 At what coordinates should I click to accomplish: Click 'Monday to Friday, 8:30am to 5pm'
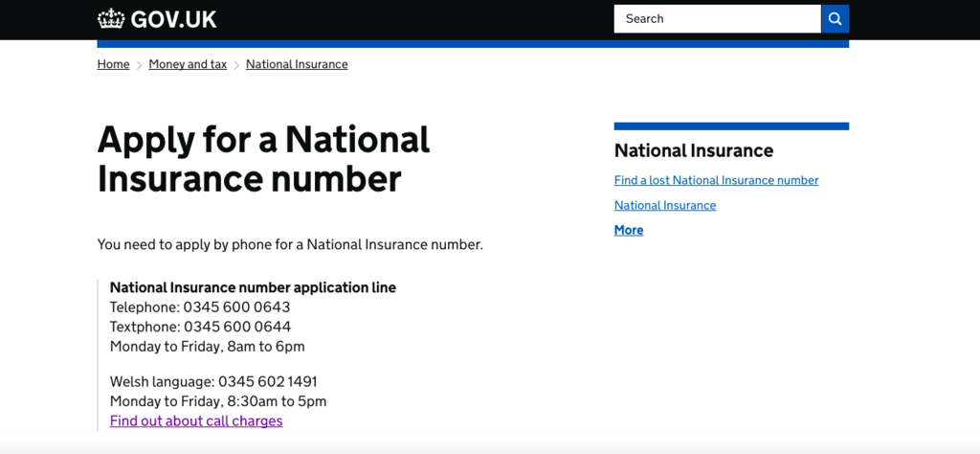(218, 401)
